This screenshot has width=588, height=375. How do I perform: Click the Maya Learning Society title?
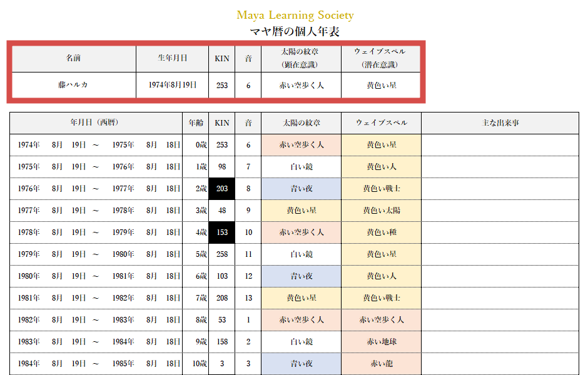295,15
